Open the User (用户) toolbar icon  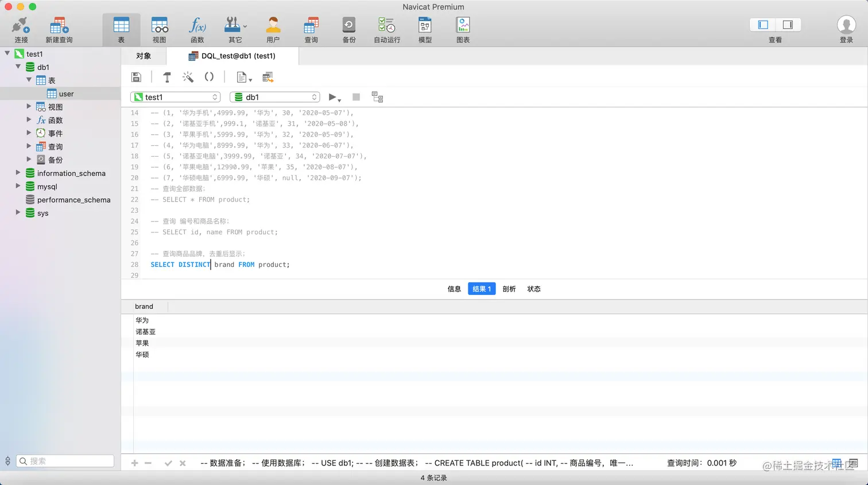click(273, 30)
